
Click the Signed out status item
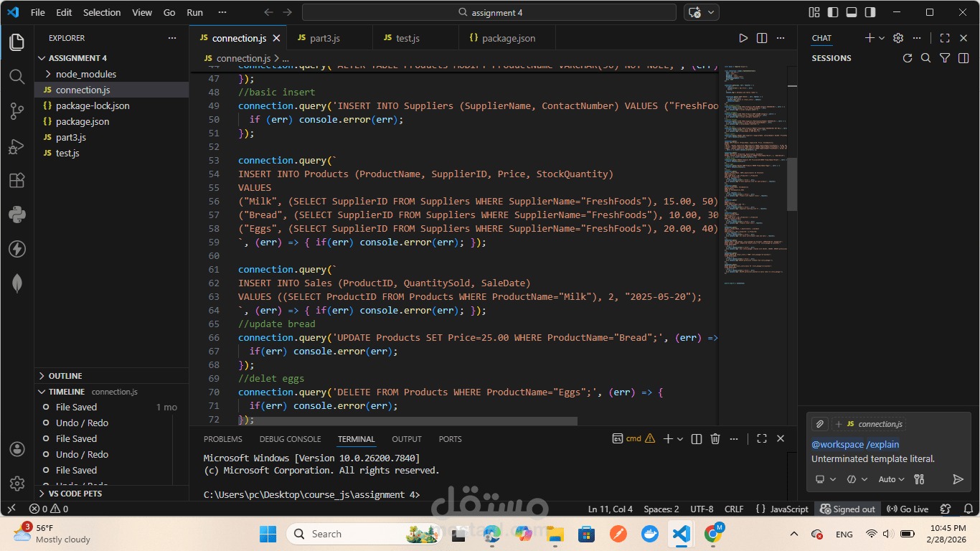coord(848,509)
